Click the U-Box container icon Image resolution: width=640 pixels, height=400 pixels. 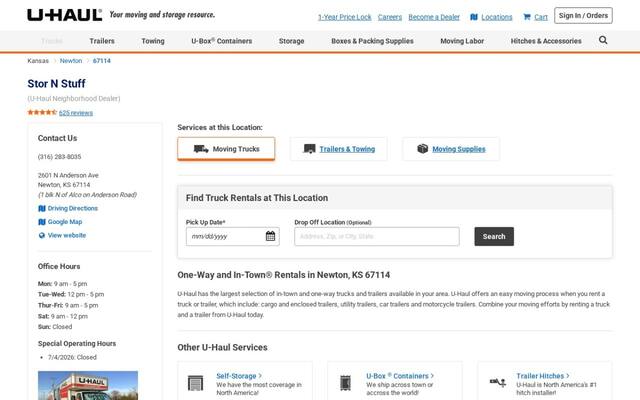click(x=345, y=383)
